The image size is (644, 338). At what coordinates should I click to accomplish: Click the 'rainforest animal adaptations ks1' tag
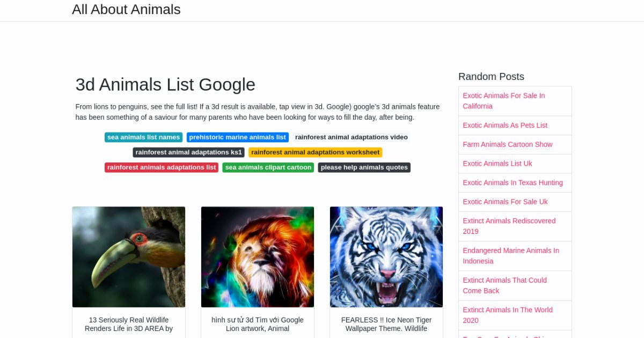click(x=188, y=152)
